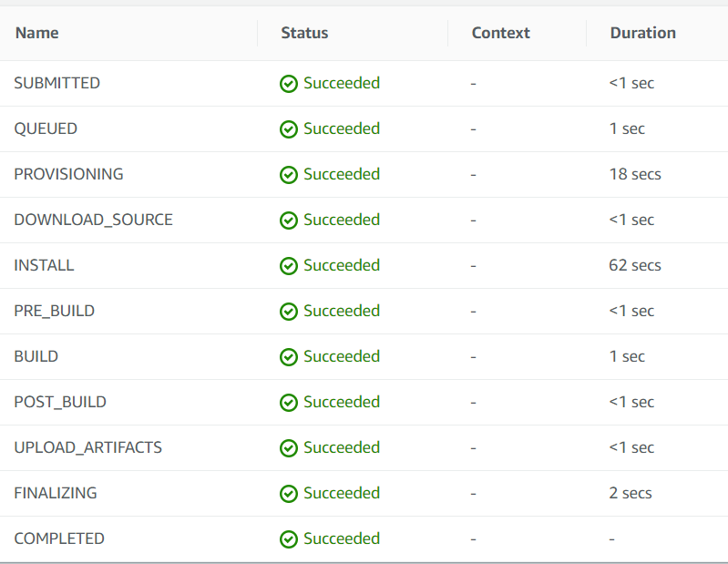728x564 pixels.
Task: Click the UPLOAD_ARTIFACTS succeeded check icon
Action: 289,448
